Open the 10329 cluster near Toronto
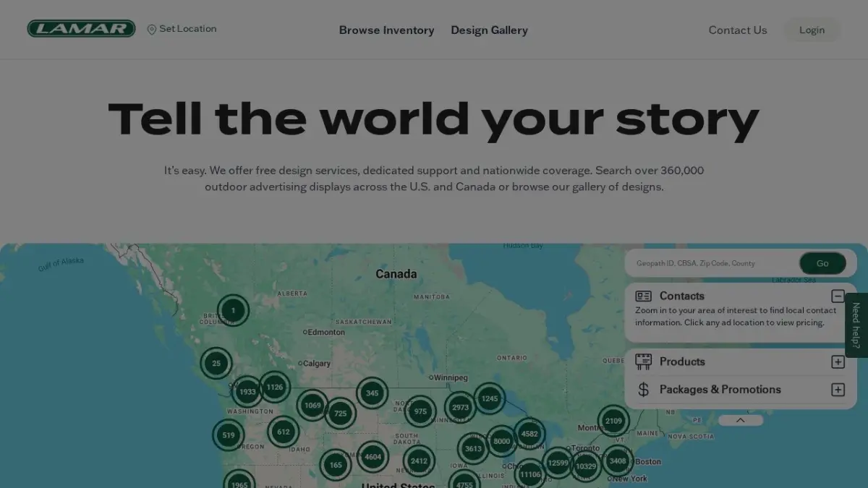 point(586,466)
